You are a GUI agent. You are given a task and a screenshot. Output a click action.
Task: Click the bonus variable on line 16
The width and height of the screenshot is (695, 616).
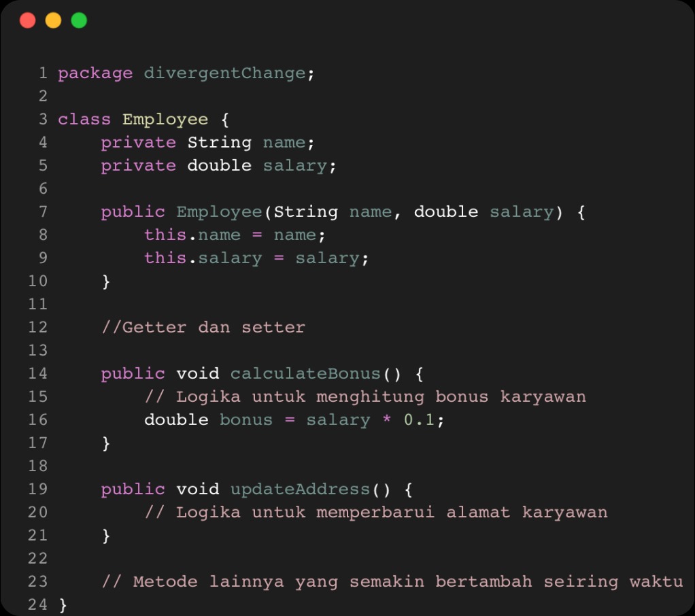click(245, 420)
